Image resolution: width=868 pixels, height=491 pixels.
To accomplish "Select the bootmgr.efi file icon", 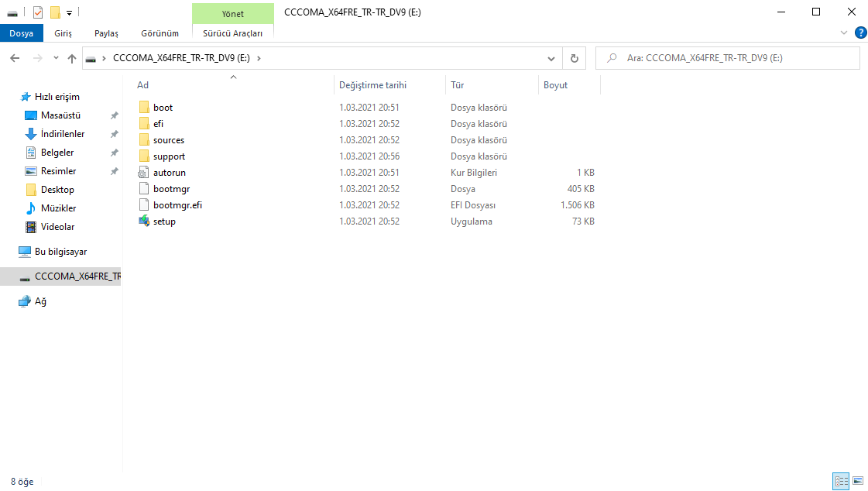I will coord(144,204).
